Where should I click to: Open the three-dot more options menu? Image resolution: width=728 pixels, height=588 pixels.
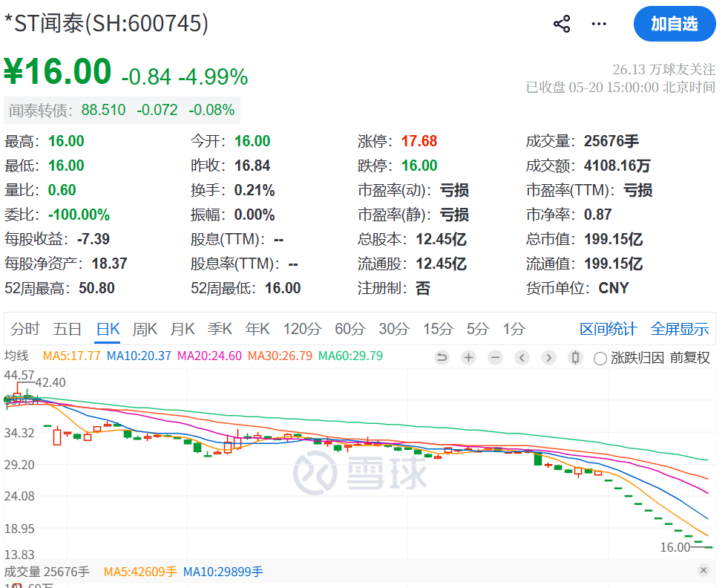tap(599, 24)
